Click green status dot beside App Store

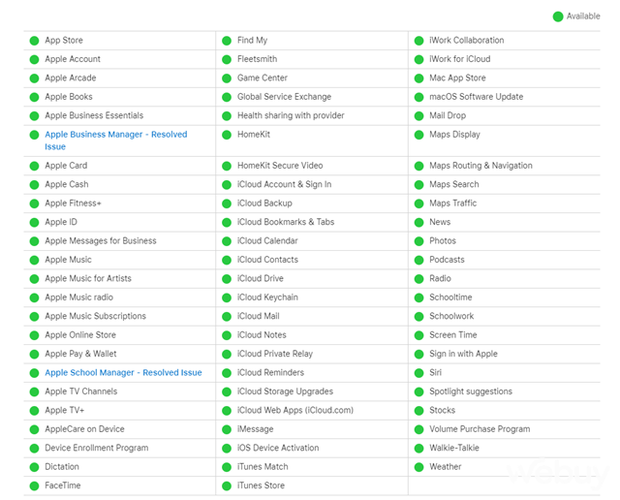click(x=34, y=41)
